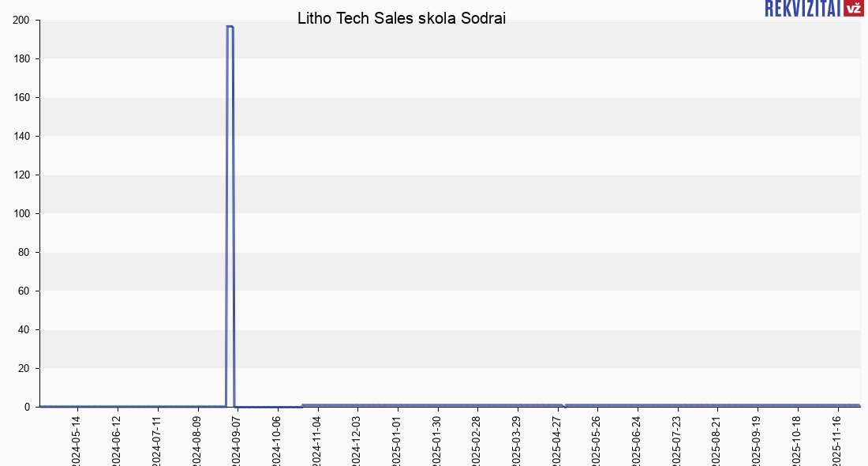The width and height of the screenshot is (868, 466).
Task: Click the red VŽ logo icon
Action: [x=853, y=8]
